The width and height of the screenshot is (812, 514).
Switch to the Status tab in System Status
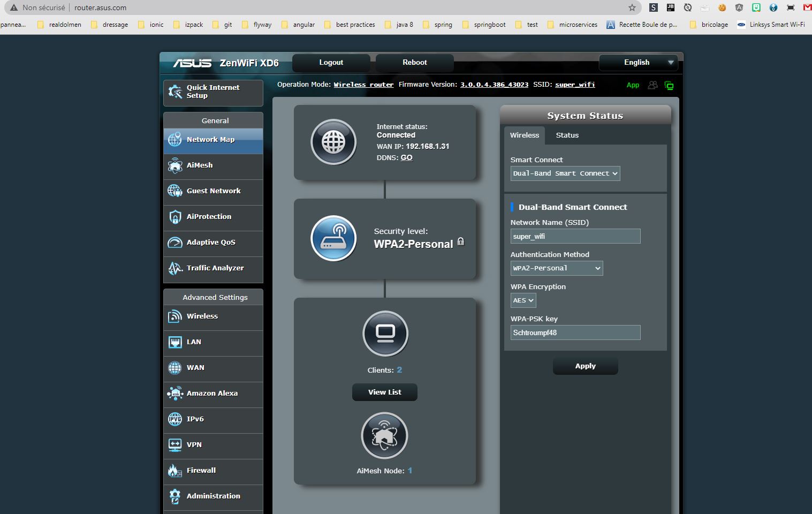(567, 135)
